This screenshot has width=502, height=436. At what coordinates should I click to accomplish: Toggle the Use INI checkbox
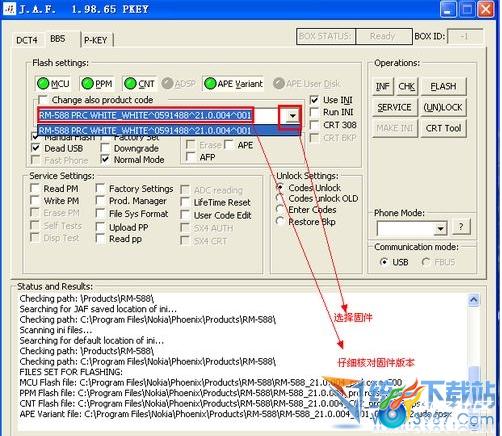(314, 100)
